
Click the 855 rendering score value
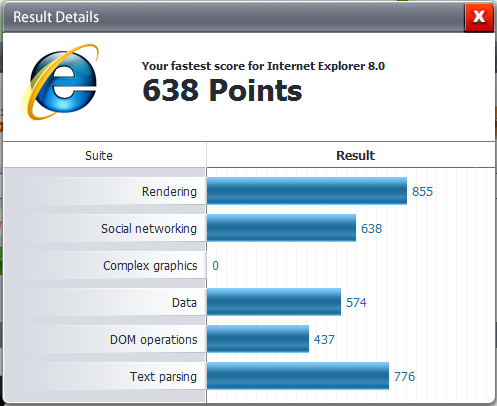[422, 192]
